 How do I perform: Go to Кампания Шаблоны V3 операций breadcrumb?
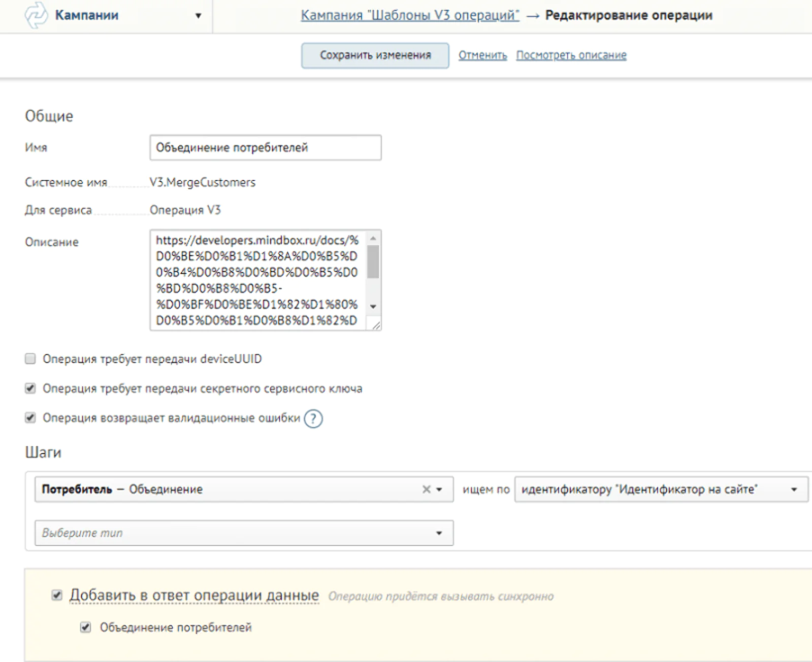(x=410, y=15)
